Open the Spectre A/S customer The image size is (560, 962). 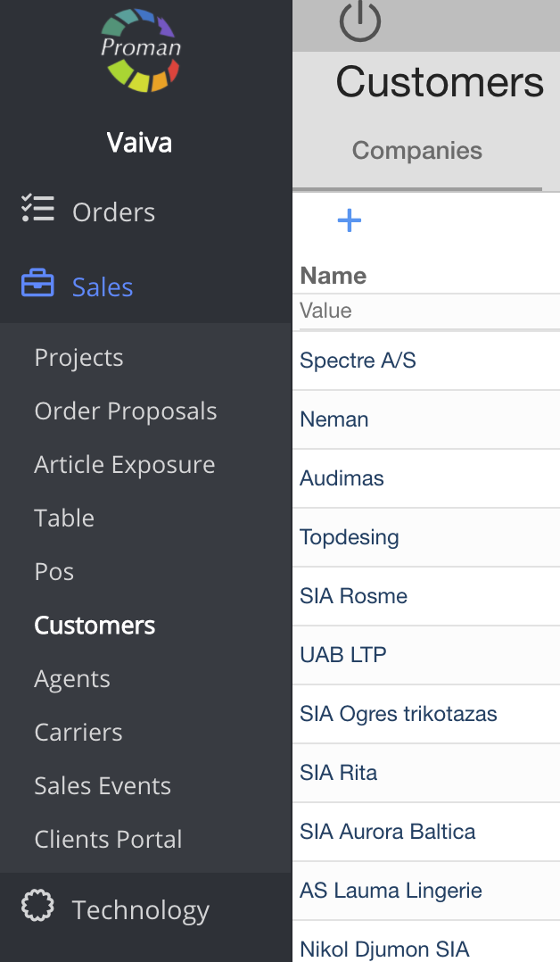click(358, 361)
